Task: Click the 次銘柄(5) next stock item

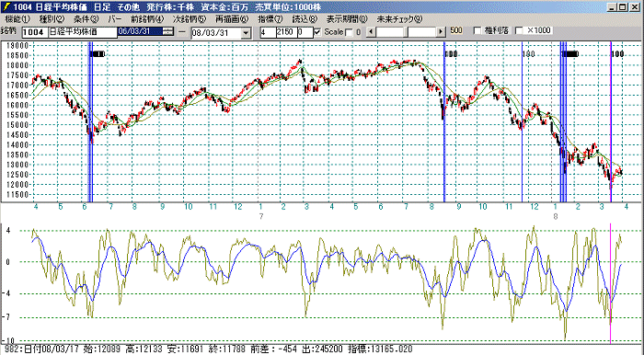Action: 190,19
